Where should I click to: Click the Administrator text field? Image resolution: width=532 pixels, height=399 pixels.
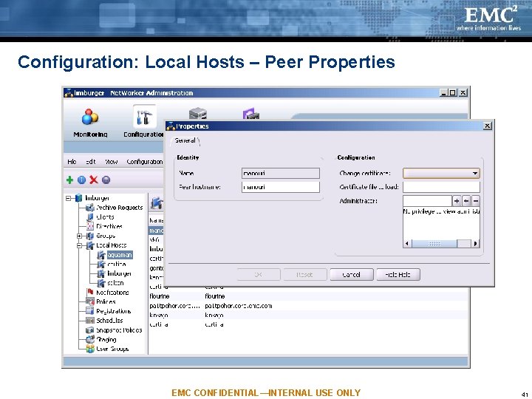427,201
